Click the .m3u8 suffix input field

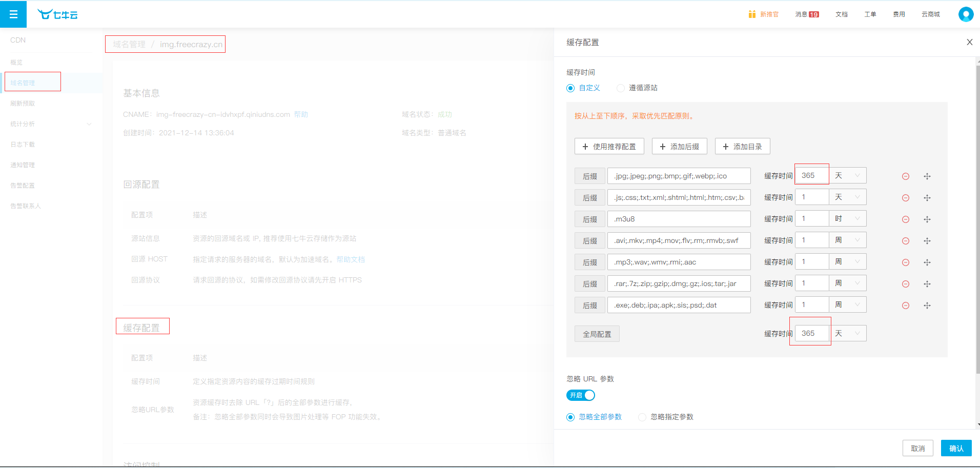pyautogui.click(x=679, y=219)
